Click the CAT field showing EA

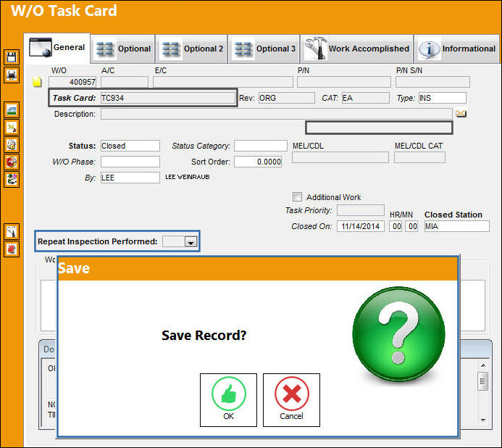(x=366, y=98)
